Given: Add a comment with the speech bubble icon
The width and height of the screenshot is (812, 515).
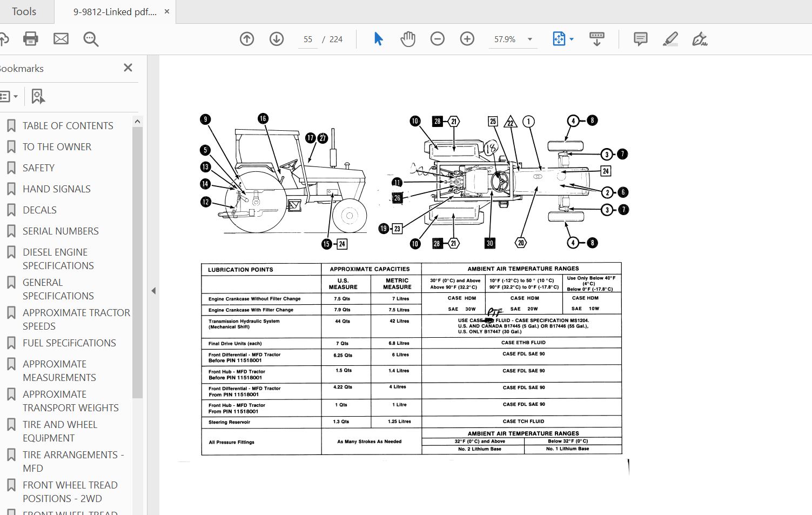Looking at the screenshot, I should (641, 39).
